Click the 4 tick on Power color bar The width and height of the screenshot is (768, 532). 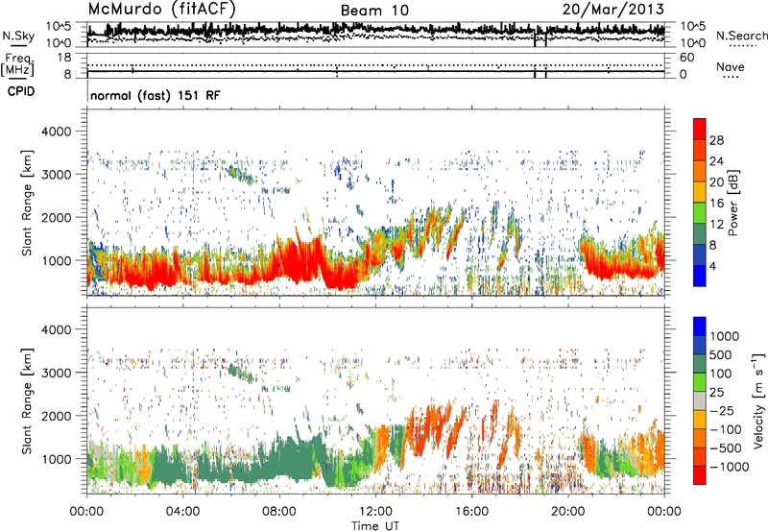click(713, 266)
